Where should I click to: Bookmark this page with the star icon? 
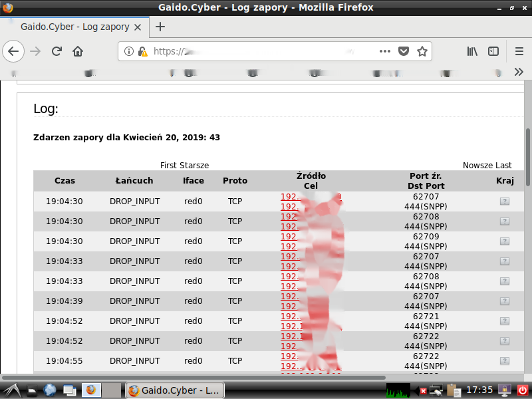pyautogui.click(x=422, y=51)
